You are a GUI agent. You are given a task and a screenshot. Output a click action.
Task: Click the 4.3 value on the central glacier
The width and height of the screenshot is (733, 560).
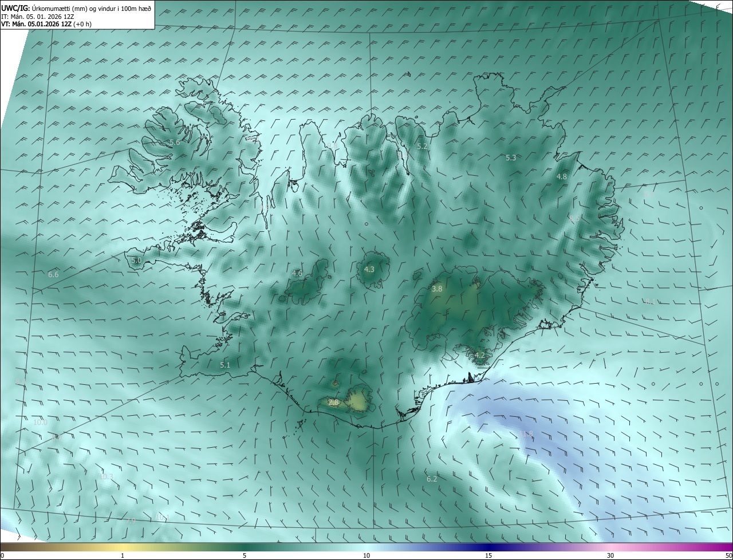pyautogui.click(x=369, y=269)
